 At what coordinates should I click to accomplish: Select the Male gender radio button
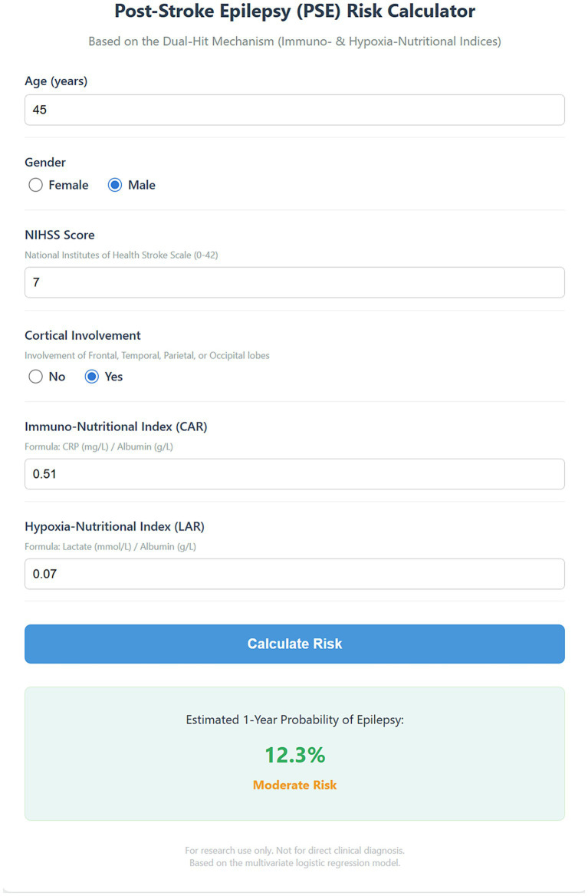115,185
